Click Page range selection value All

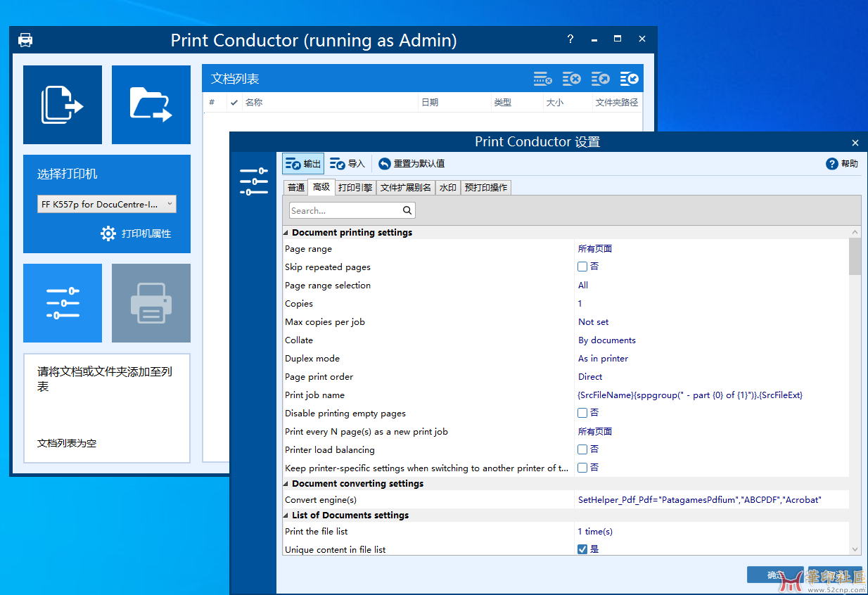[x=583, y=285]
